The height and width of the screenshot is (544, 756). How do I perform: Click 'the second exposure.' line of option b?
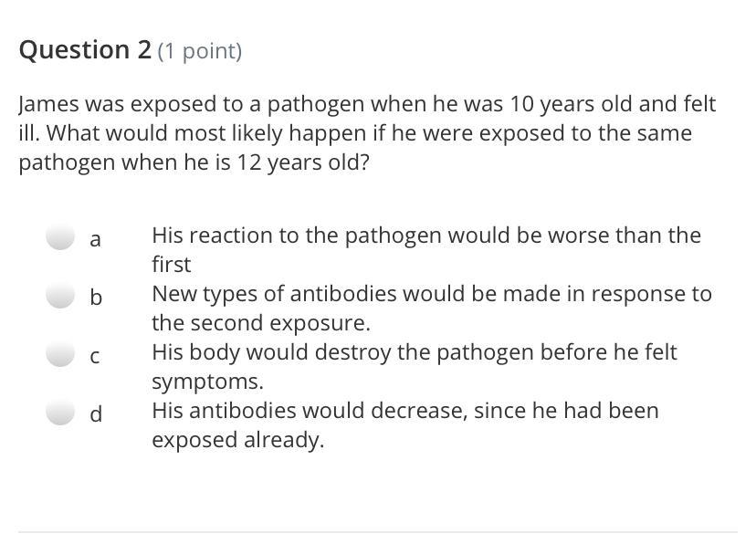(261, 323)
